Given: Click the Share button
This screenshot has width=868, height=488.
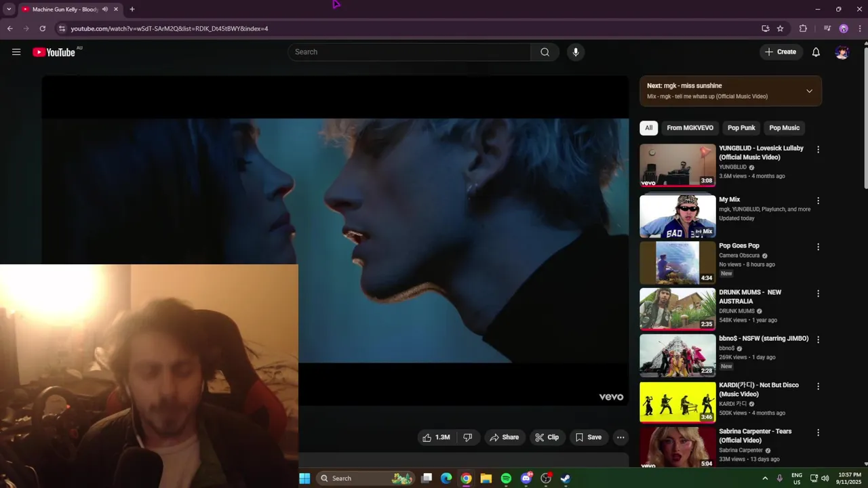Looking at the screenshot, I should coord(505,437).
